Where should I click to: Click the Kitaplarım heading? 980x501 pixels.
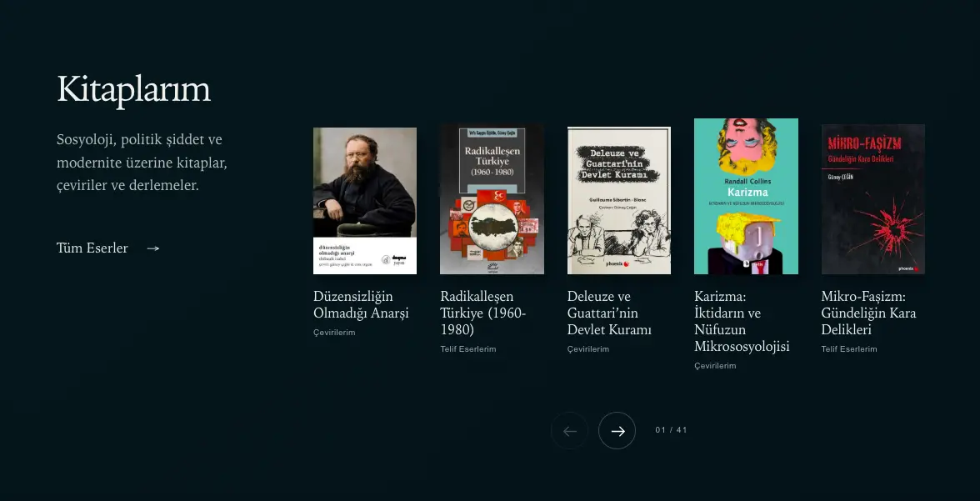pyautogui.click(x=133, y=89)
